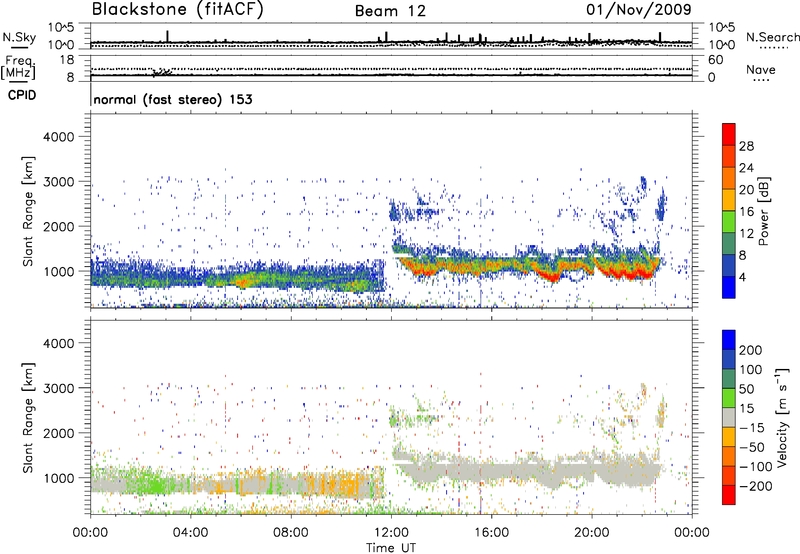This screenshot has width=800, height=554.
Task: Click the yellow 16-20 dB power color segment
Action: (729, 200)
